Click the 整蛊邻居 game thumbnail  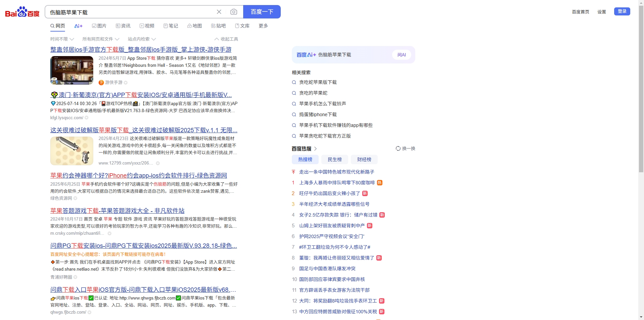point(72,70)
